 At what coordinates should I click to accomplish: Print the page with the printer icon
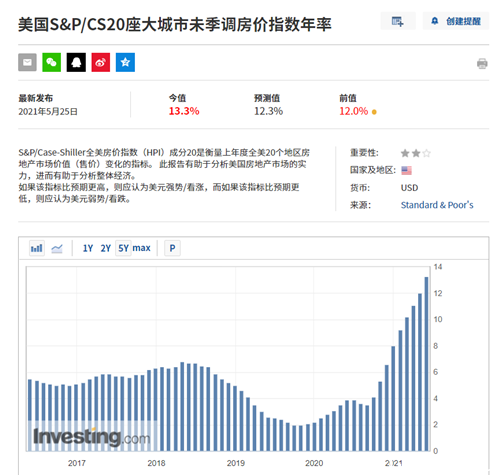482,63
